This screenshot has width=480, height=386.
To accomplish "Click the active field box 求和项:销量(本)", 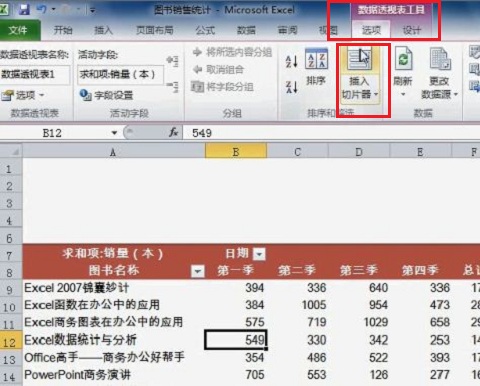I will 120,74.
